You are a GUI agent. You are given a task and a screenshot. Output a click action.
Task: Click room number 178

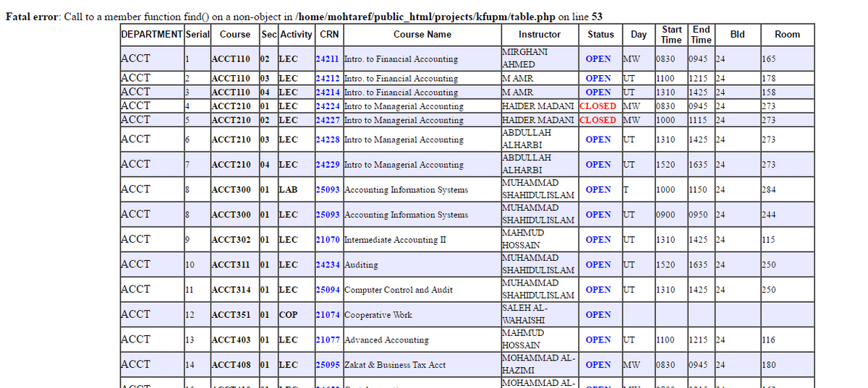click(x=769, y=78)
